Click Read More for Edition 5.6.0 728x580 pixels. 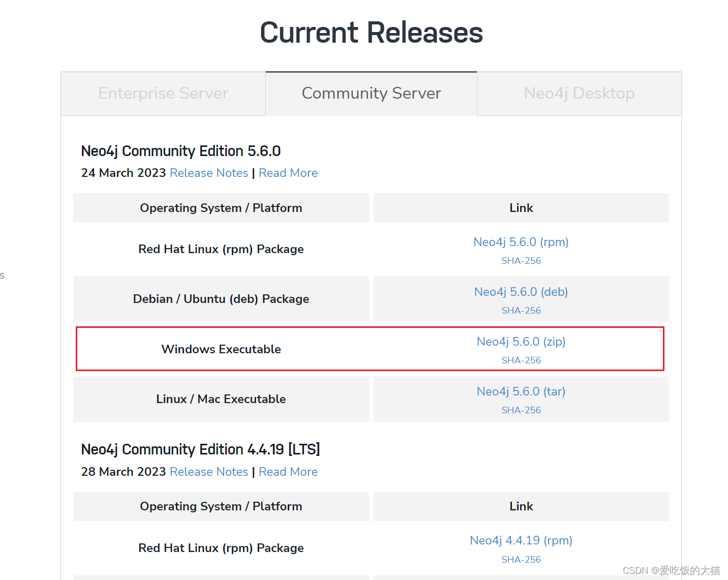click(288, 173)
